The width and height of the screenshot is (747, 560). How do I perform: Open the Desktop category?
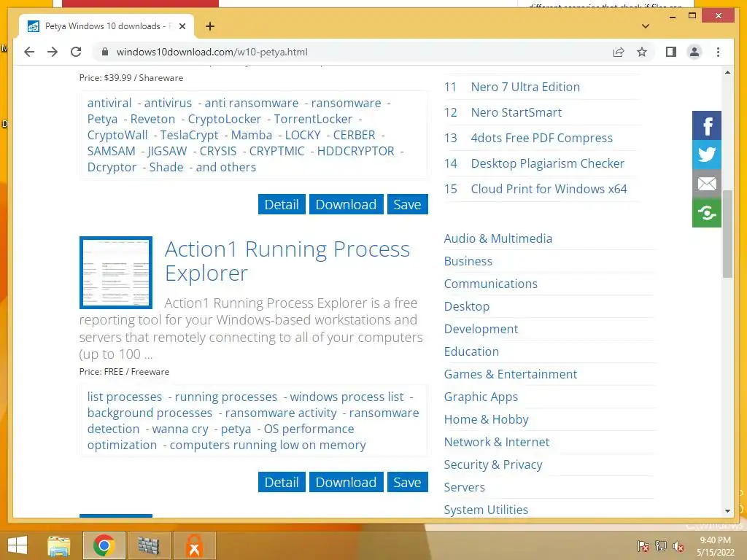pyautogui.click(x=466, y=306)
